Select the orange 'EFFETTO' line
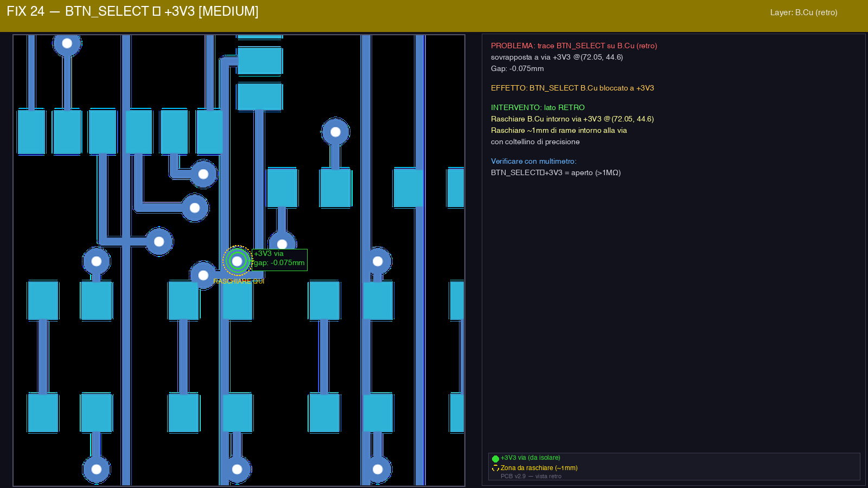 pos(572,88)
